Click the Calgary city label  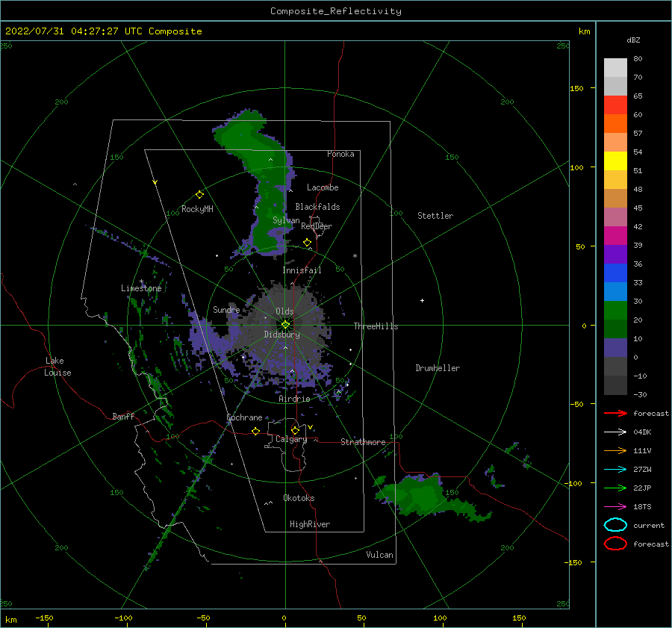(291, 439)
